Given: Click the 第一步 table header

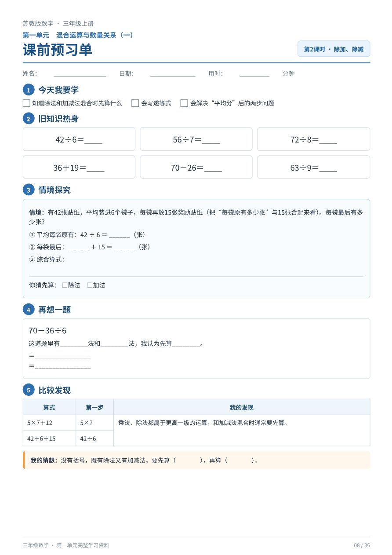Looking at the screenshot, I should point(94,407).
